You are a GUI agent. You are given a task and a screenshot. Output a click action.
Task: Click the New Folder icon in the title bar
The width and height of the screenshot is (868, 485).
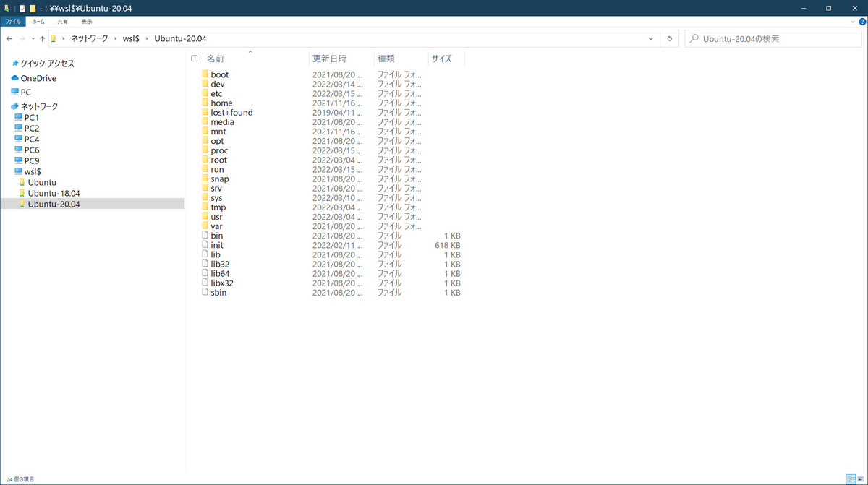[33, 8]
